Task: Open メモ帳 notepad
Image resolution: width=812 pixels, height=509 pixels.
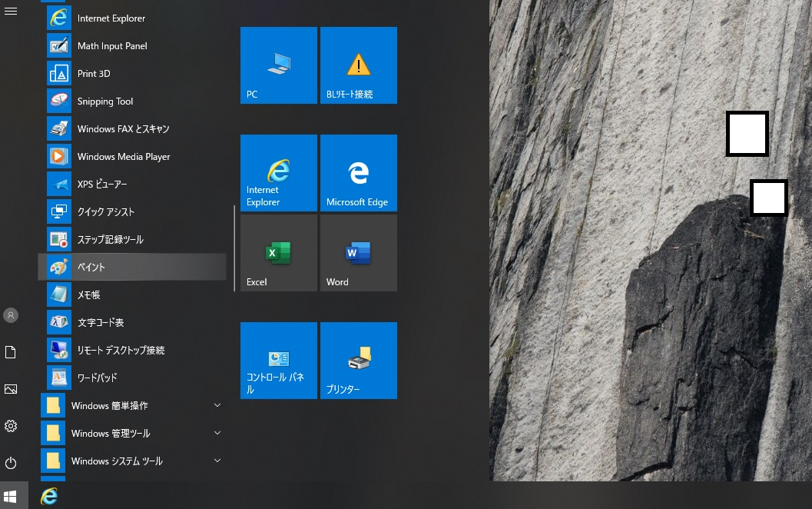Action: (132, 294)
